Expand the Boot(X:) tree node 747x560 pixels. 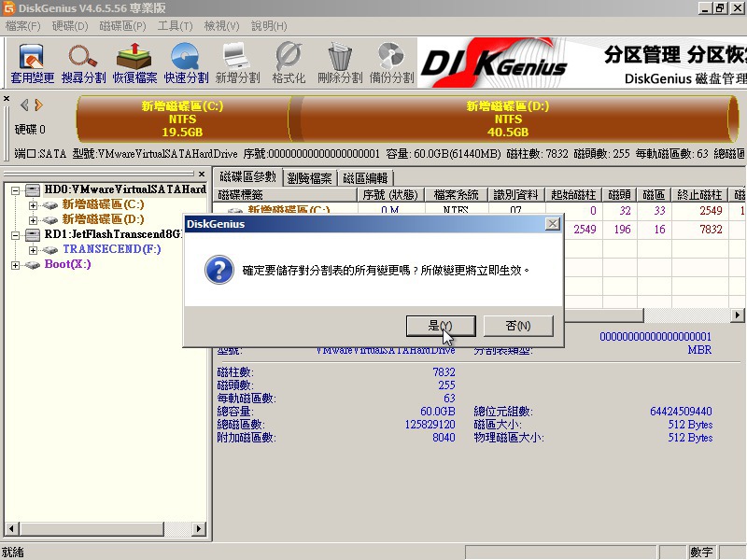tap(16, 265)
